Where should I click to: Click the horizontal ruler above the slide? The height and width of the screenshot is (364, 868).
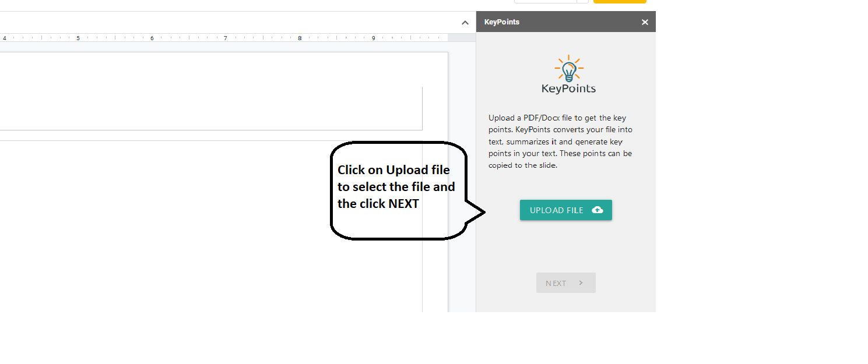[233, 37]
